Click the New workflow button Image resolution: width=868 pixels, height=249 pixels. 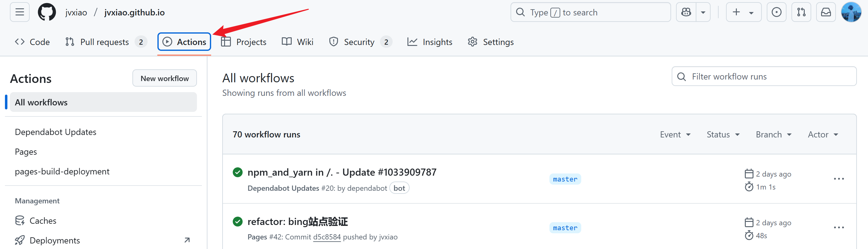point(165,78)
